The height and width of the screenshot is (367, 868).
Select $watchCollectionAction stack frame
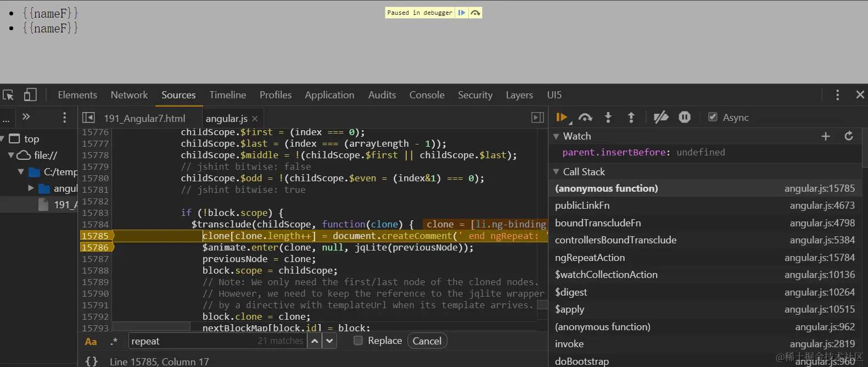click(705, 275)
